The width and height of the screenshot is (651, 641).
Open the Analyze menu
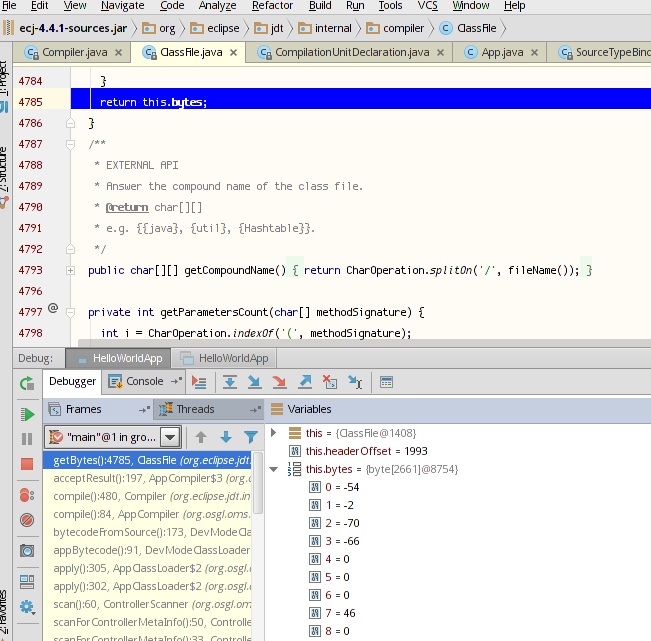[217, 5]
